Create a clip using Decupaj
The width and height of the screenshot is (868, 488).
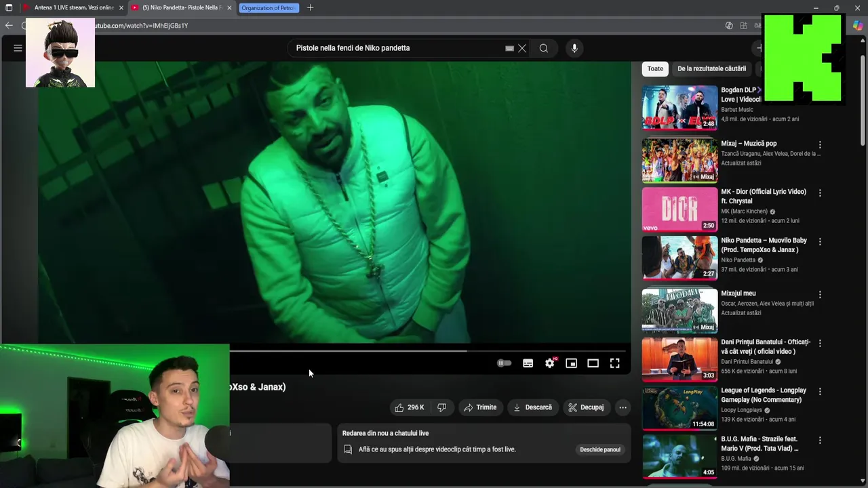coord(586,407)
